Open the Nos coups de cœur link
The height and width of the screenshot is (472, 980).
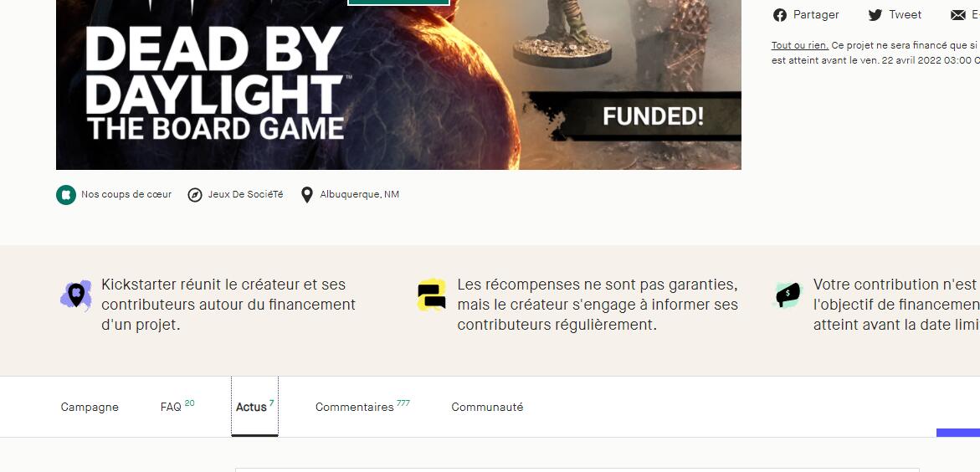[x=126, y=194]
